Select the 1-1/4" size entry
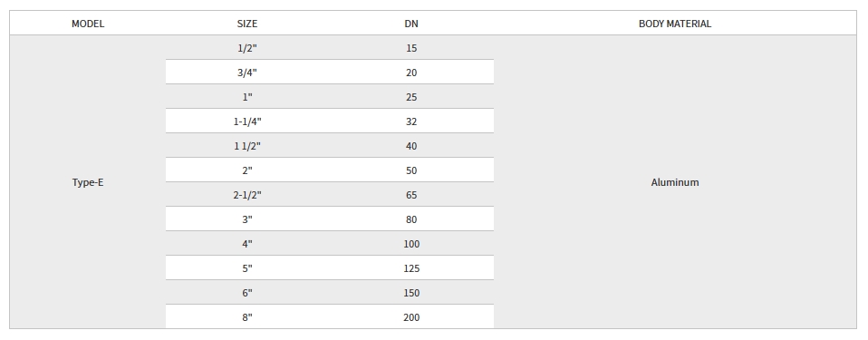 click(x=246, y=121)
